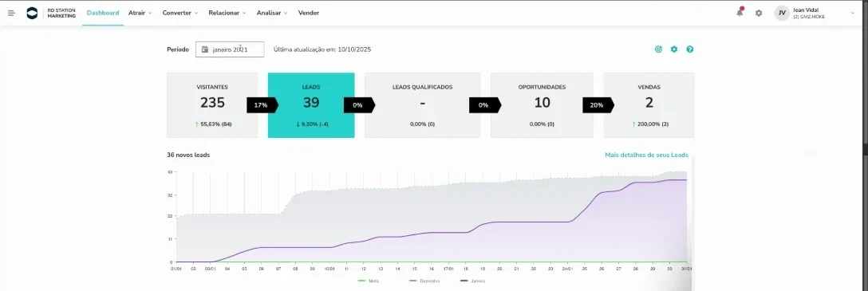Open the hamburger side menu
Screen dimensions: 868x291
coord(11,13)
